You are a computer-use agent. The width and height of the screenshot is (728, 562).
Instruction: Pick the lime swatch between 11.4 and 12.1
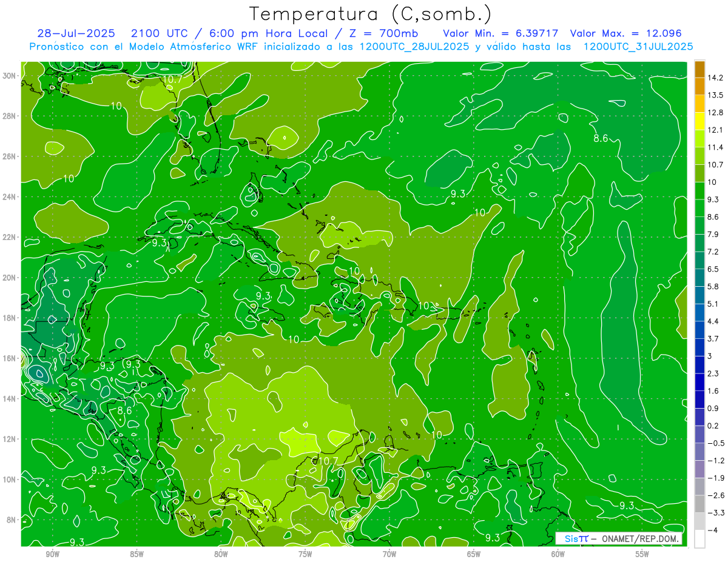(699, 139)
